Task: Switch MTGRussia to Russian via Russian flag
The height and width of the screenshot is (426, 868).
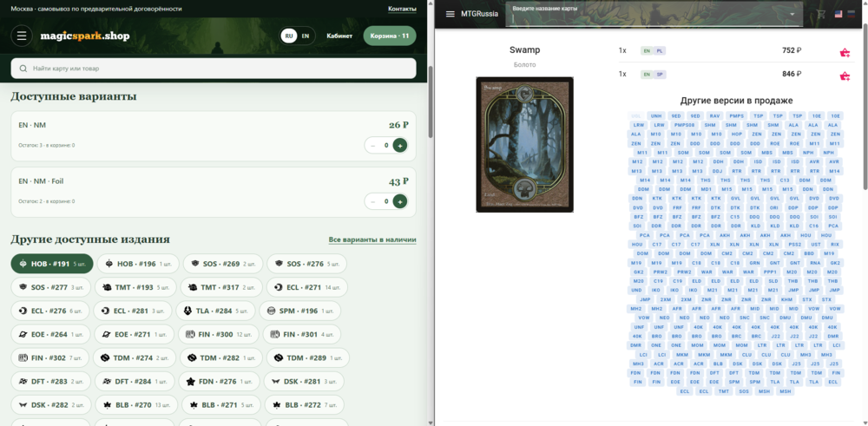Action: tap(853, 14)
